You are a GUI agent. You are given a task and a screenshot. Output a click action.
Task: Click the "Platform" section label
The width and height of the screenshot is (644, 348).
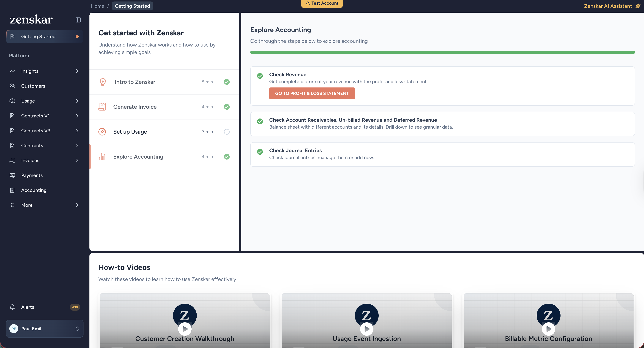pos(19,56)
